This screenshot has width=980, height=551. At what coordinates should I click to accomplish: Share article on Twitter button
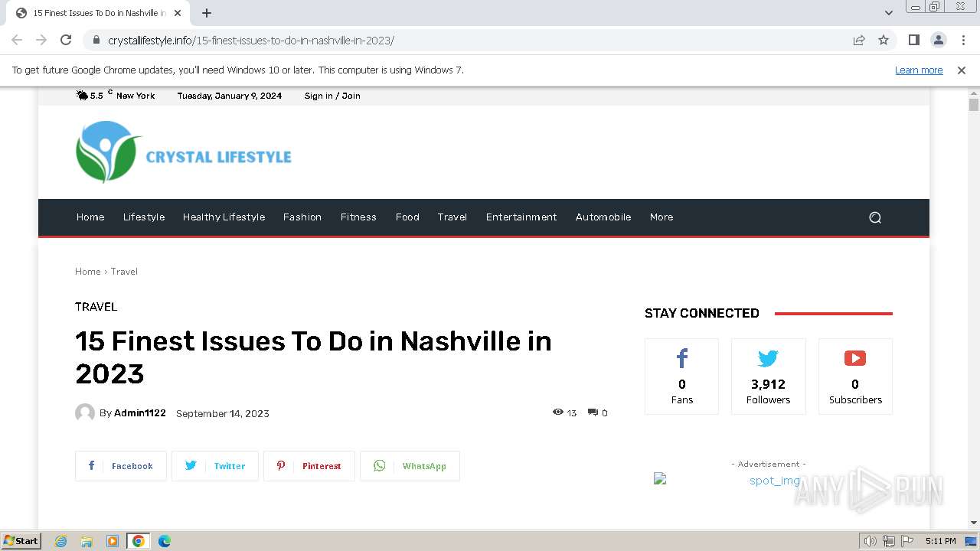(215, 466)
